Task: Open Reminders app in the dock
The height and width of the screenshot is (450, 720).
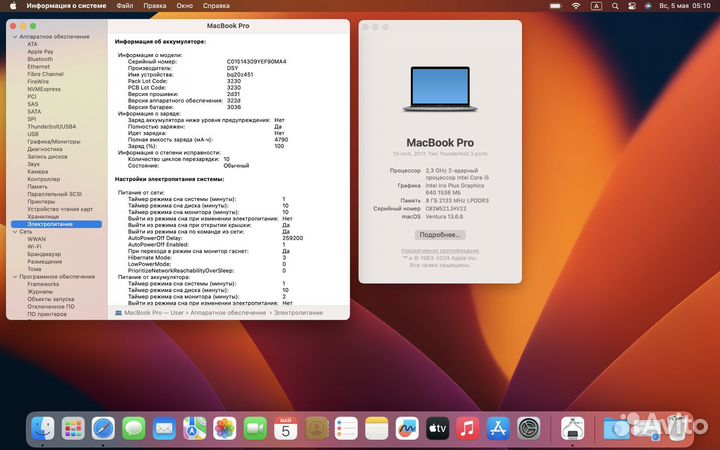Action: [346, 429]
